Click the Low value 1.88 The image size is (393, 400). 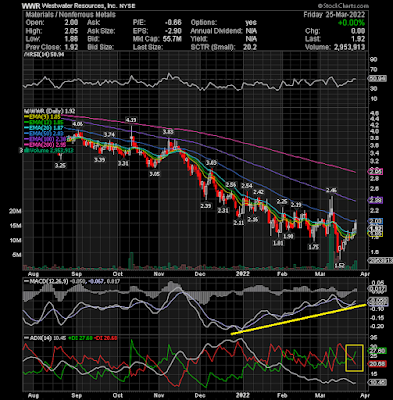coord(71,39)
